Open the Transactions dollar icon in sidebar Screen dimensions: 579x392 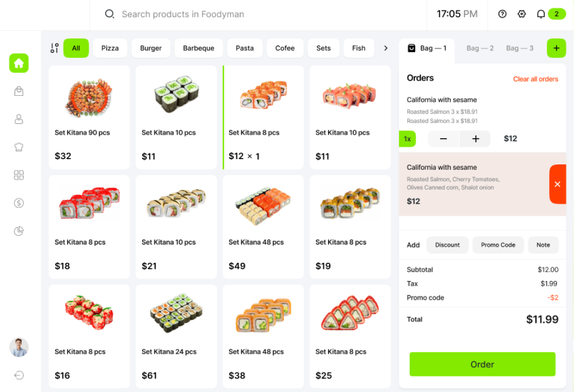coord(19,203)
